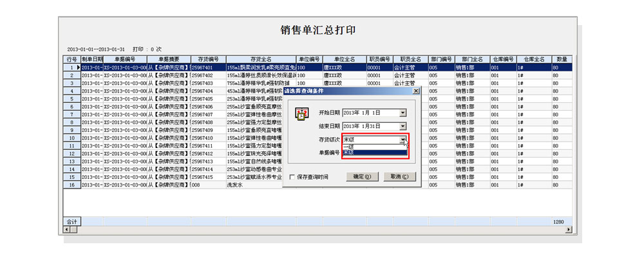Click inventory code 25967403 cell
Viewport: 644px width, 269px height.
coord(208,83)
